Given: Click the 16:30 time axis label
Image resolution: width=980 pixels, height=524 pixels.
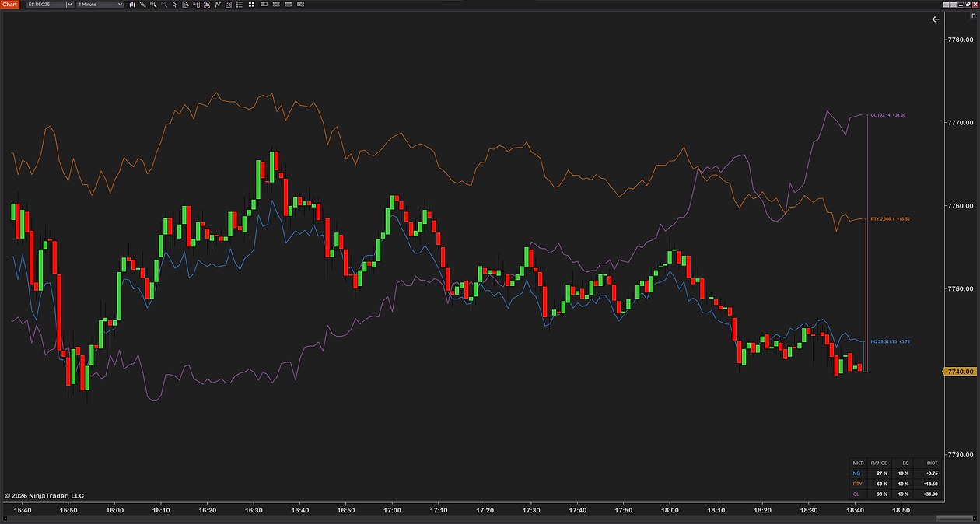Looking at the screenshot, I should (254, 510).
